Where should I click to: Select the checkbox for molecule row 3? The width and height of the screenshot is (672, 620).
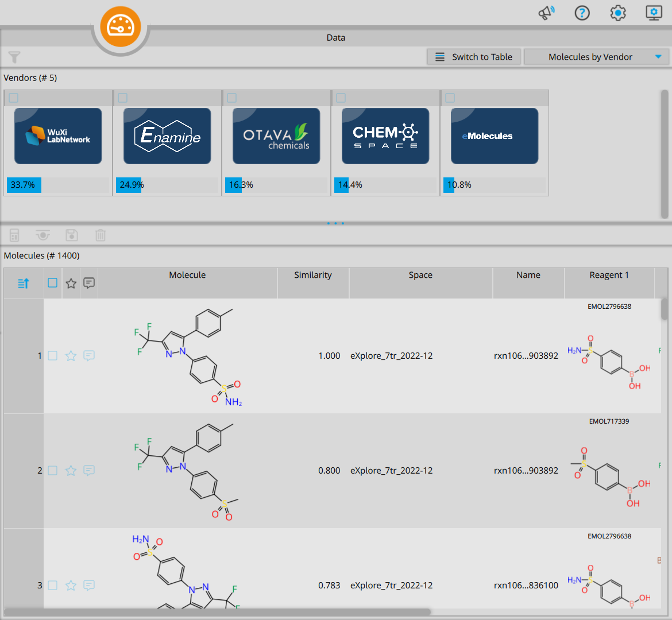click(52, 586)
